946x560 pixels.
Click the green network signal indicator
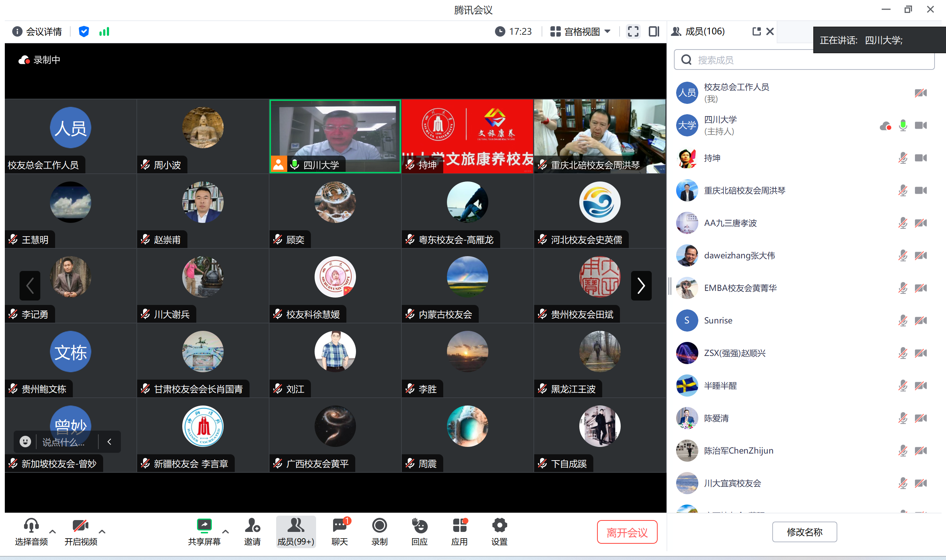[x=104, y=32]
